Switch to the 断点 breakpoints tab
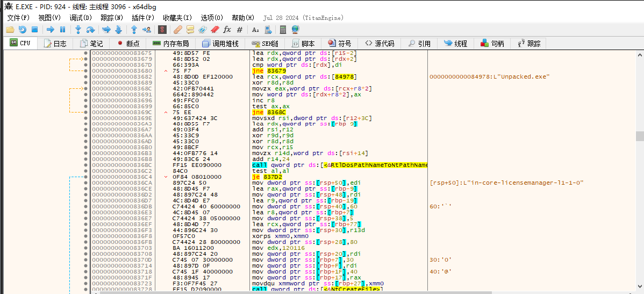Viewport: 644px width, 294px height. 128,44
